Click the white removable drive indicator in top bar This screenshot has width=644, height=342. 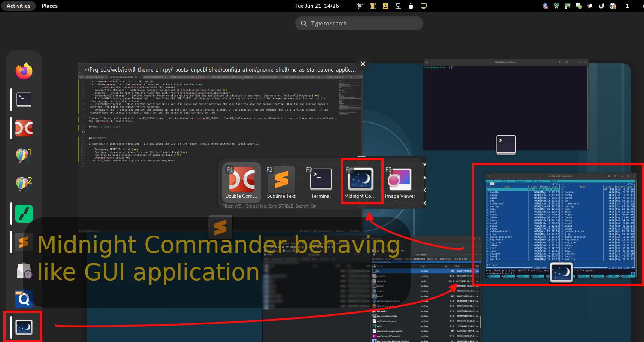[411, 6]
